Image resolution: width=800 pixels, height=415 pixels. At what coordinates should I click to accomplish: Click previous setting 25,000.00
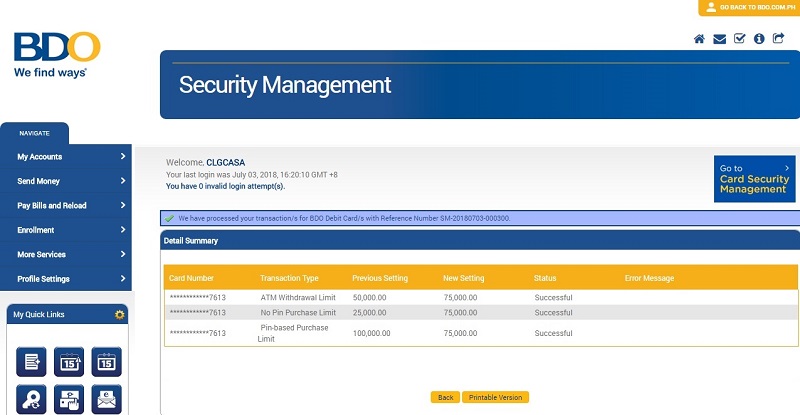click(369, 312)
